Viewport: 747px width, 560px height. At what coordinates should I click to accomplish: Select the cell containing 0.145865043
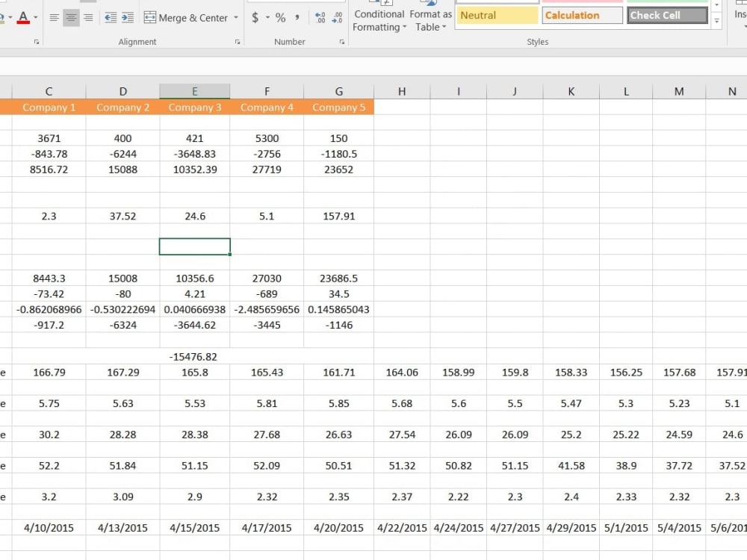tap(338, 310)
